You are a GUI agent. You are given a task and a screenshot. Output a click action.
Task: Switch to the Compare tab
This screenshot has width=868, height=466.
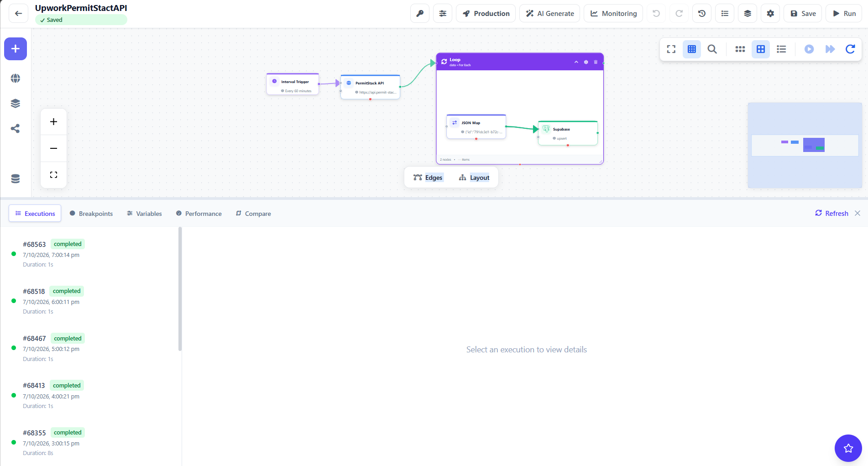tap(253, 214)
